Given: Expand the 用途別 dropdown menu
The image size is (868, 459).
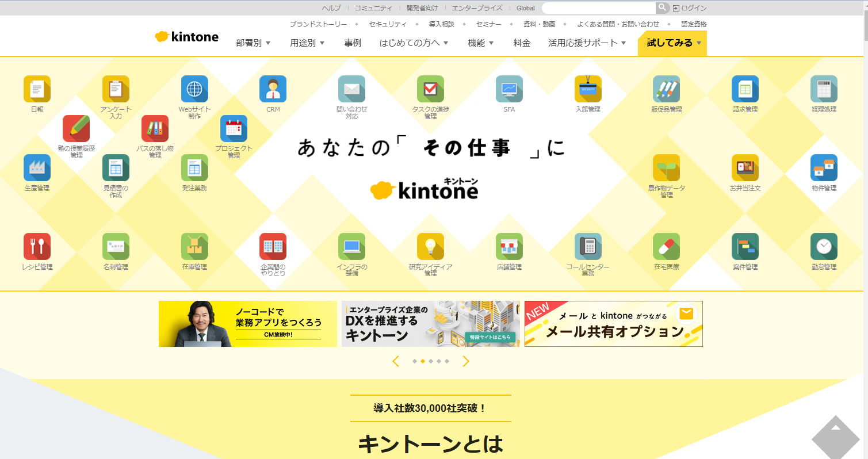Looking at the screenshot, I should tap(308, 43).
